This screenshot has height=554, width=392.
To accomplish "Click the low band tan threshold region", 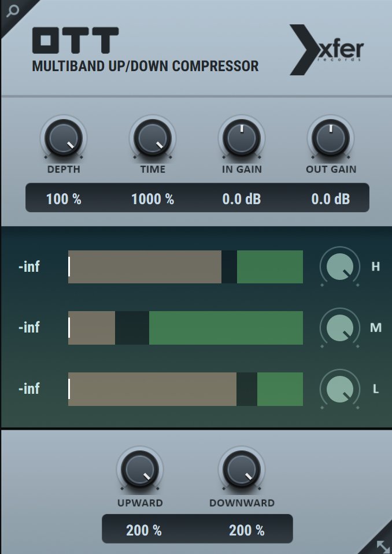I will tap(152, 389).
